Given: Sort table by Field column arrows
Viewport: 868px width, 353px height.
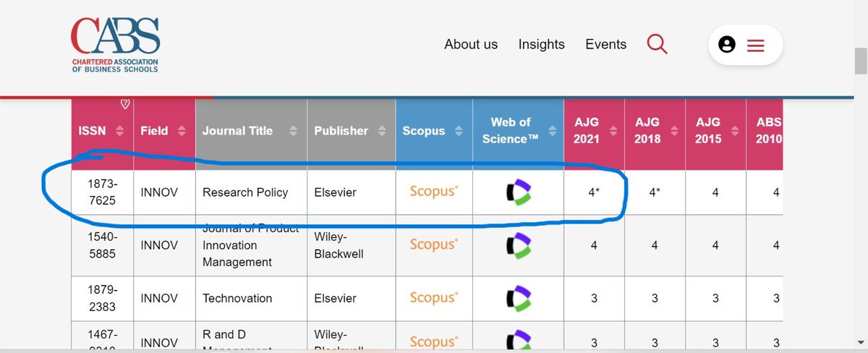Looking at the screenshot, I should [181, 131].
